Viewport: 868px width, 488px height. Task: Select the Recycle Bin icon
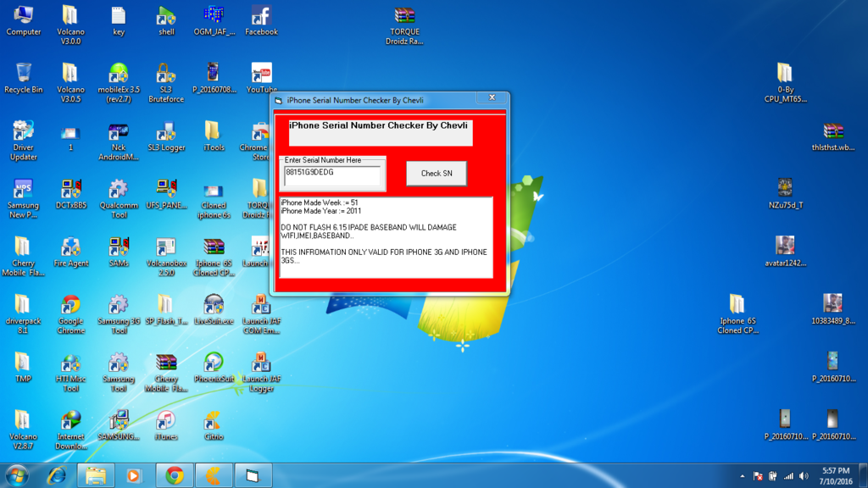pos(24,75)
